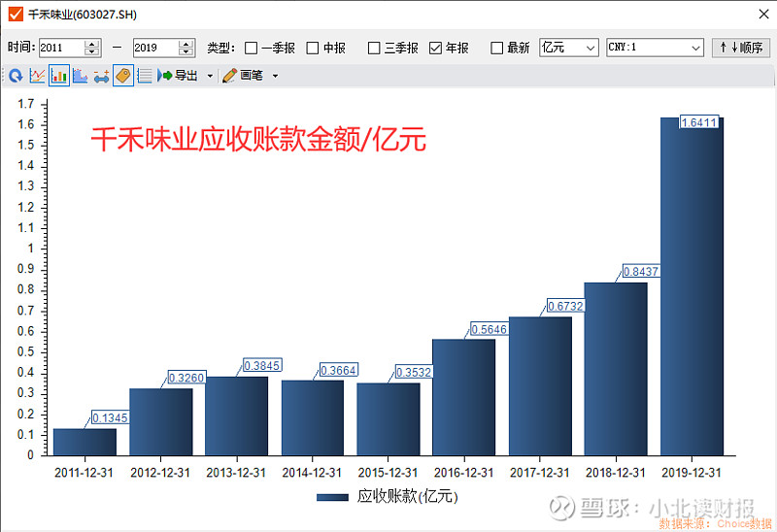
Task: Check the 三季报 checkbox
Action: (x=374, y=48)
